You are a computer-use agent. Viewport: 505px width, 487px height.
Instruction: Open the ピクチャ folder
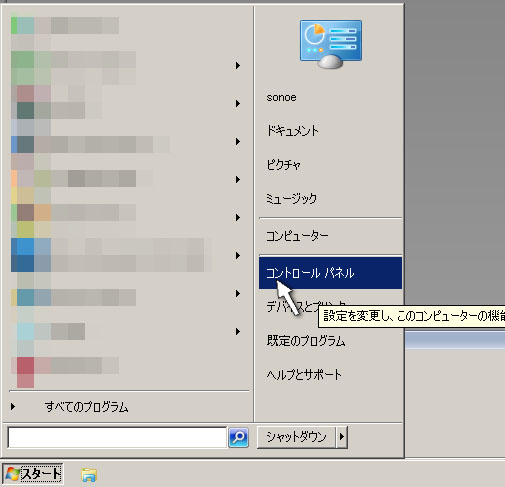tap(283, 165)
